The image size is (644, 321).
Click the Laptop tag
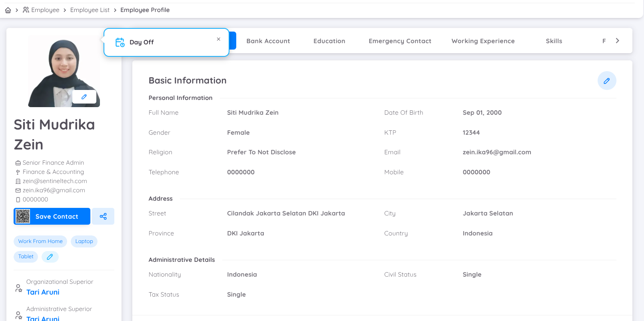point(84,241)
